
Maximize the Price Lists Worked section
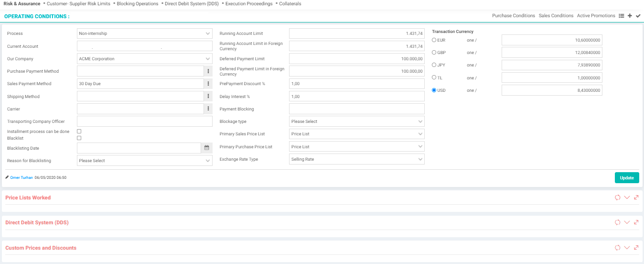coord(636,198)
